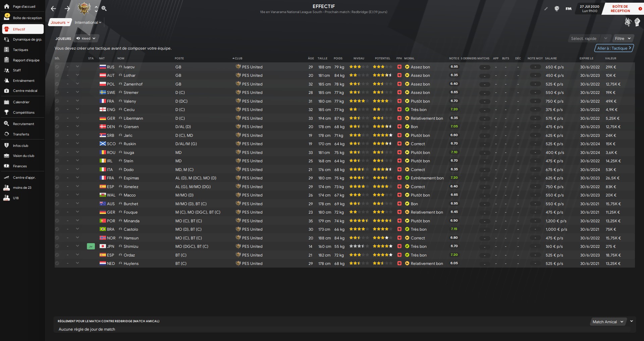Image resolution: width=644 pixels, height=341 pixels.
Task: Click the search magnifier icon
Action: click(104, 9)
